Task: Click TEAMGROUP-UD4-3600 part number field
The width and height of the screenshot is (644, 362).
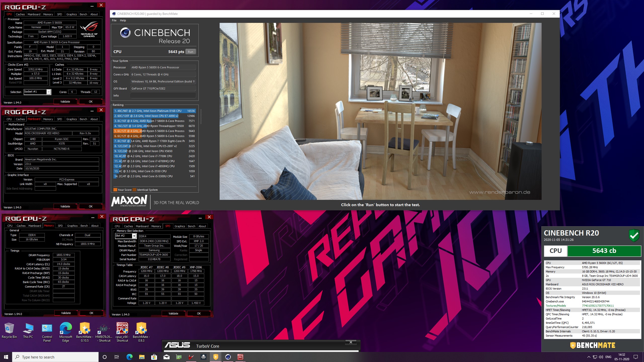Action: click(x=154, y=255)
